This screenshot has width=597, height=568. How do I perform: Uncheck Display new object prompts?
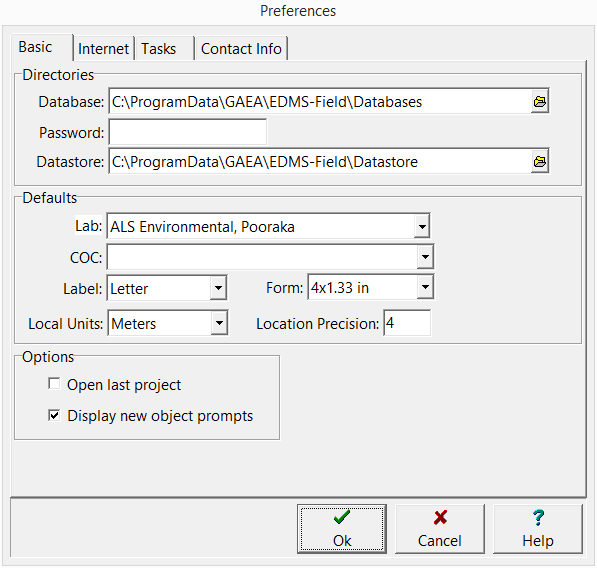coord(54,415)
